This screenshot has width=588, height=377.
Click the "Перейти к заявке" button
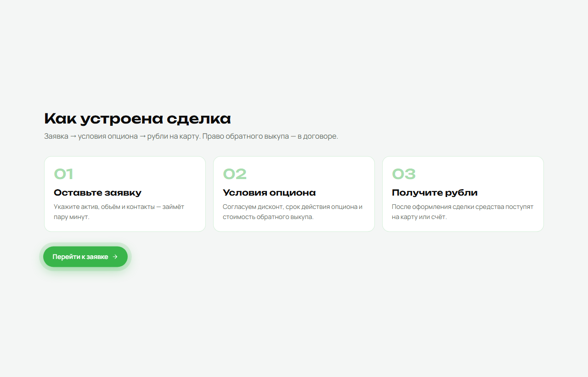(x=85, y=257)
